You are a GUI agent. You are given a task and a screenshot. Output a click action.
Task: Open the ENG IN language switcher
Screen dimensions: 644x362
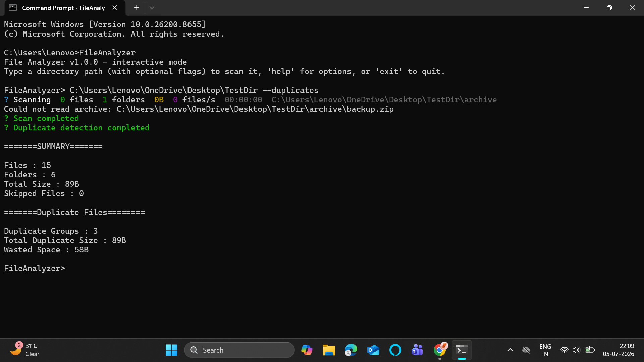coord(545,350)
